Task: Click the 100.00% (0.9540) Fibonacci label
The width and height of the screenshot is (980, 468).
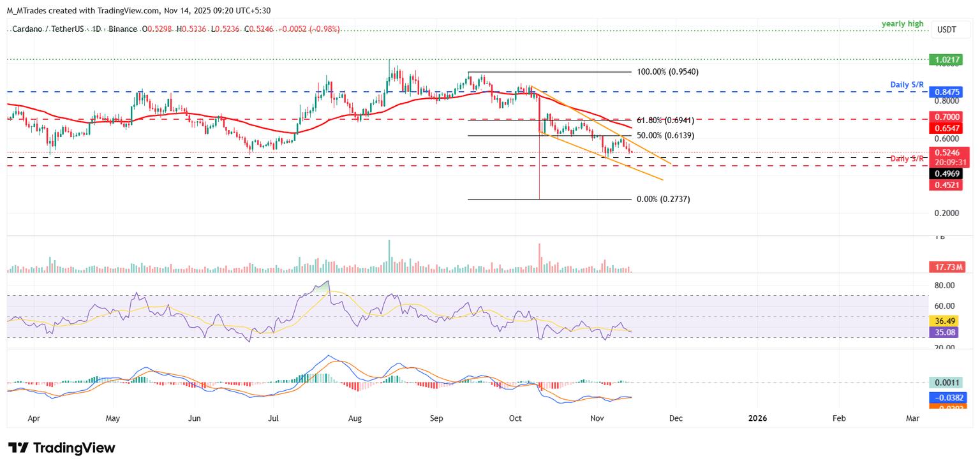Action: [x=667, y=72]
